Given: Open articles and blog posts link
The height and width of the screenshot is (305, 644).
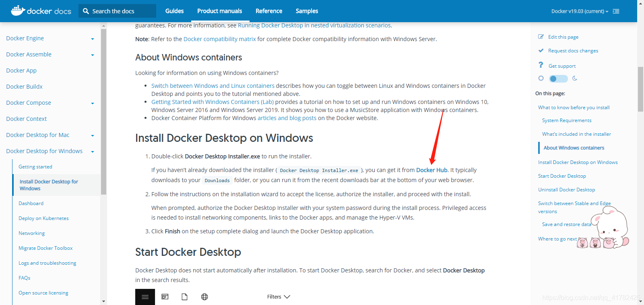Looking at the screenshot, I should 287,118.
